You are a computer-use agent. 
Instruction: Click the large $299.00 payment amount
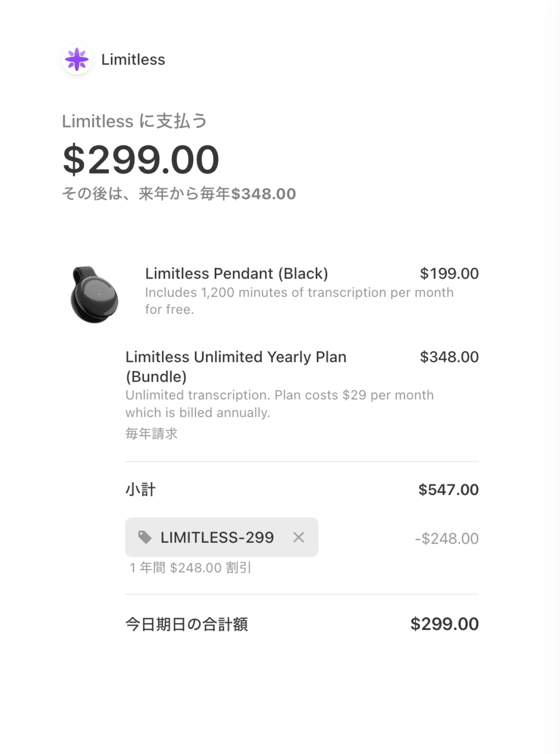pyautogui.click(x=141, y=160)
